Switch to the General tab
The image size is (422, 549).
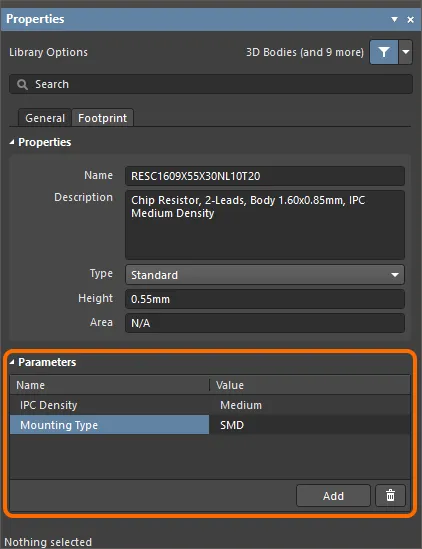pyautogui.click(x=45, y=118)
